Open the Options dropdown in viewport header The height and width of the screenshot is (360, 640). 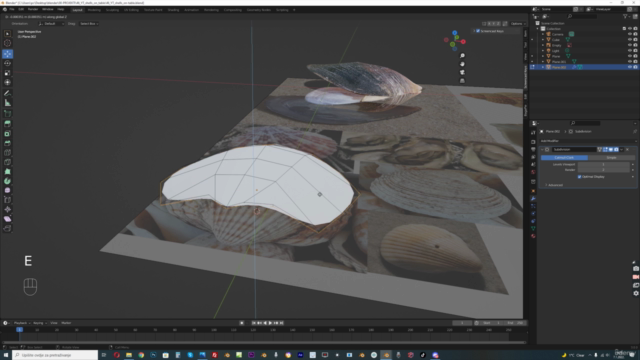[517, 24]
